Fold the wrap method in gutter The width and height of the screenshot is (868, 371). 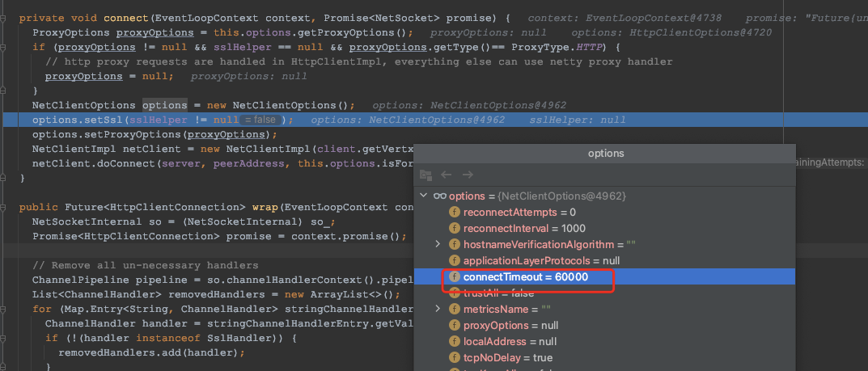(4, 208)
